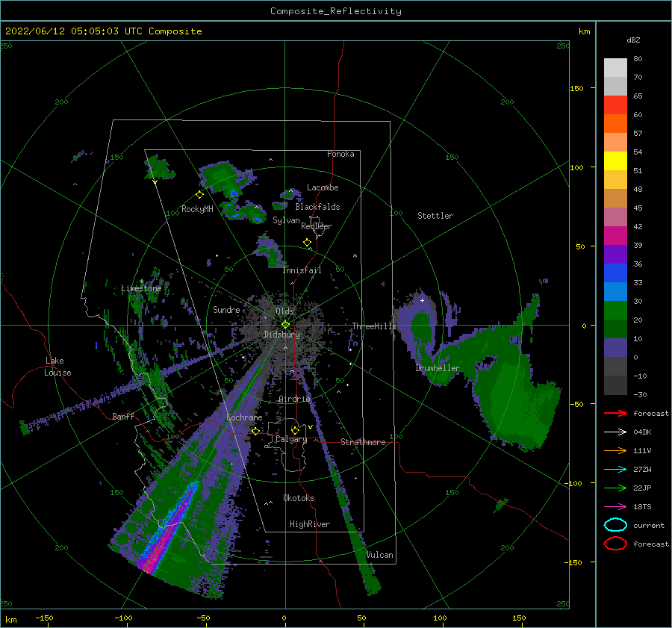The image size is (672, 628).
Task: Click the green 22JP arrow icon
Action: 615,488
